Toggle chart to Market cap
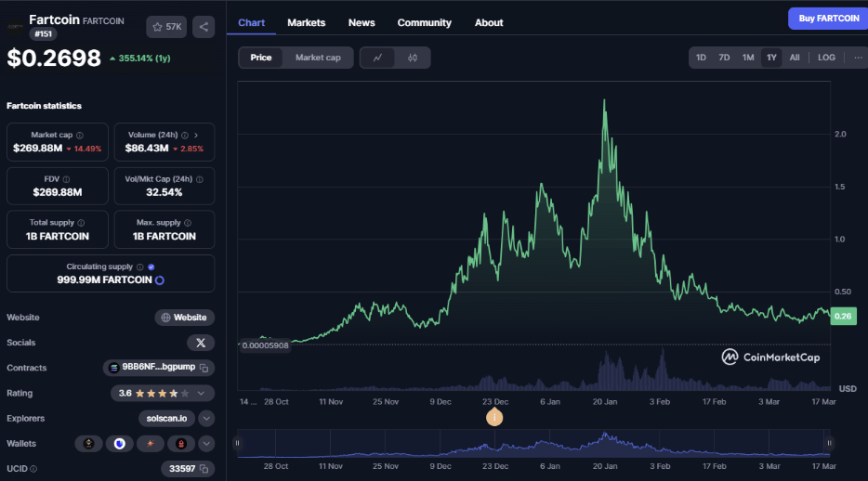Screen dimensions: 868x481 tap(318, 58)
